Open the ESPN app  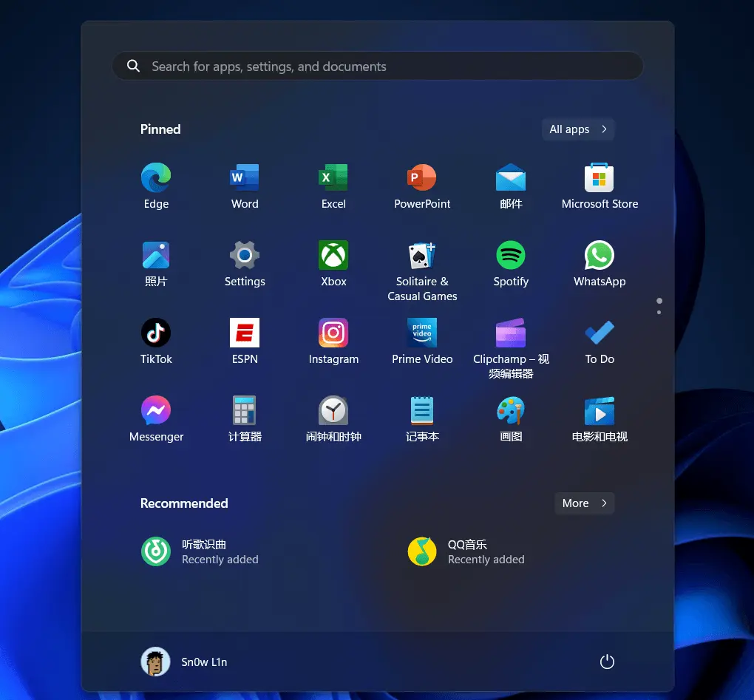tap(245, 341)
